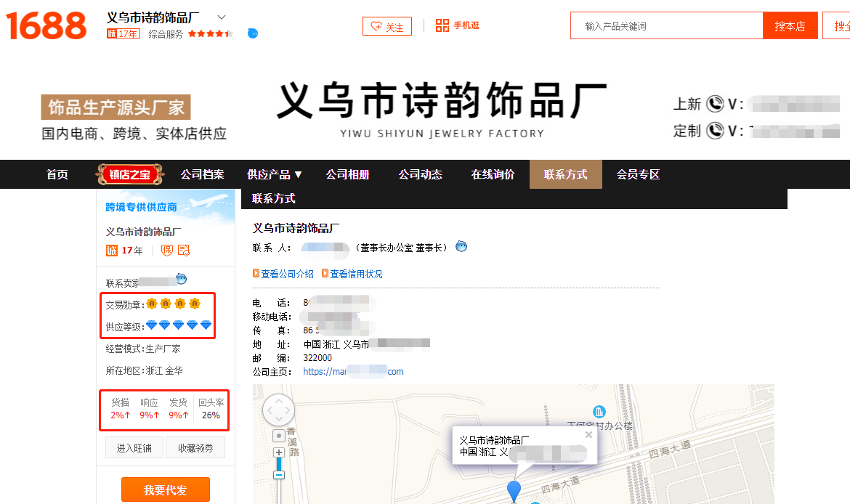Click the 供应等级 diamond icons

pyautogui.click(x=178, y=325)
